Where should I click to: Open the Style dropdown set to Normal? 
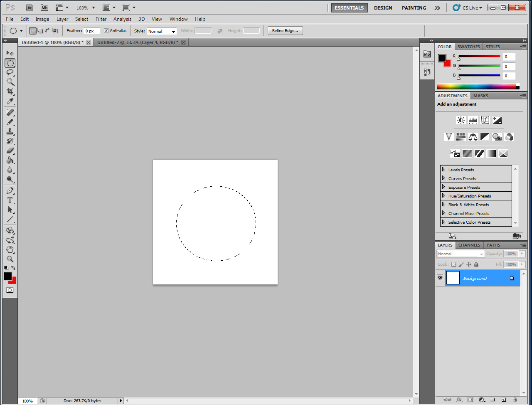coord(162,31)
